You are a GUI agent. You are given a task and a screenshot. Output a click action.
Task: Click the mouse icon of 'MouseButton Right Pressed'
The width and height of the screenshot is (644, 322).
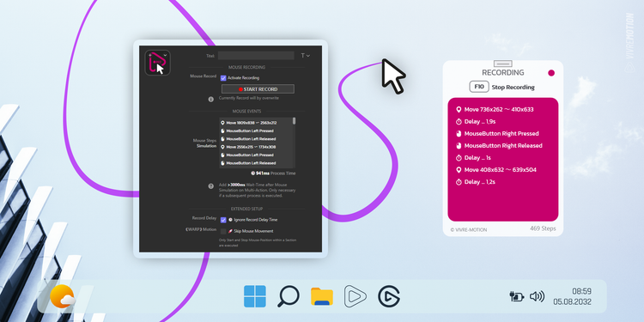pos(459,133)
